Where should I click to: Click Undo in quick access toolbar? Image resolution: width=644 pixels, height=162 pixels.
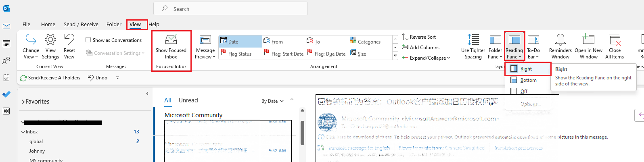(x=98, y=78)
